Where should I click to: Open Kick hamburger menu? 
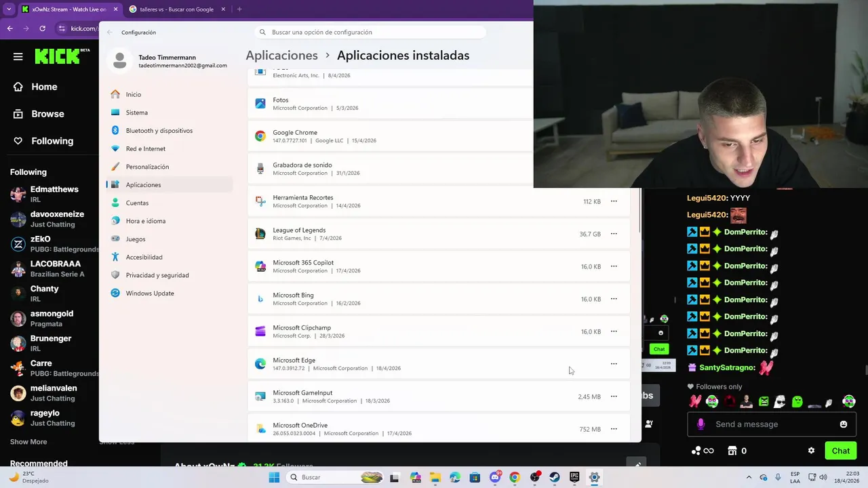pos(18,57)
